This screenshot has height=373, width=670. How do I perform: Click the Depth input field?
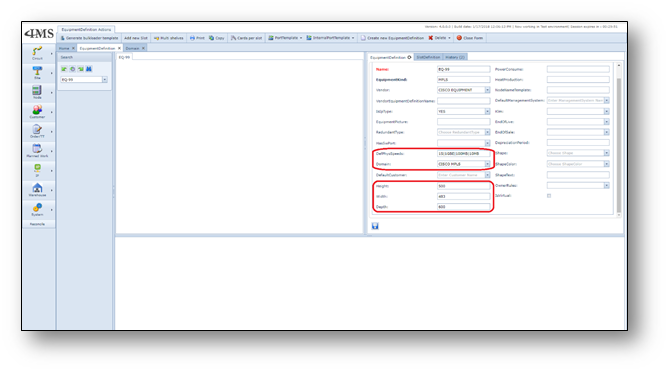click(x=464, y=207)
